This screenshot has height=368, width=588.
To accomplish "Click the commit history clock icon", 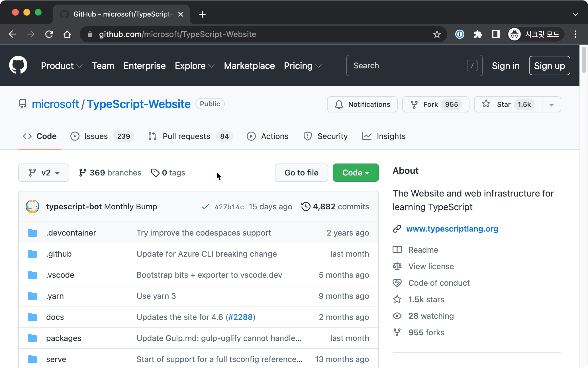I will (306, 207).
